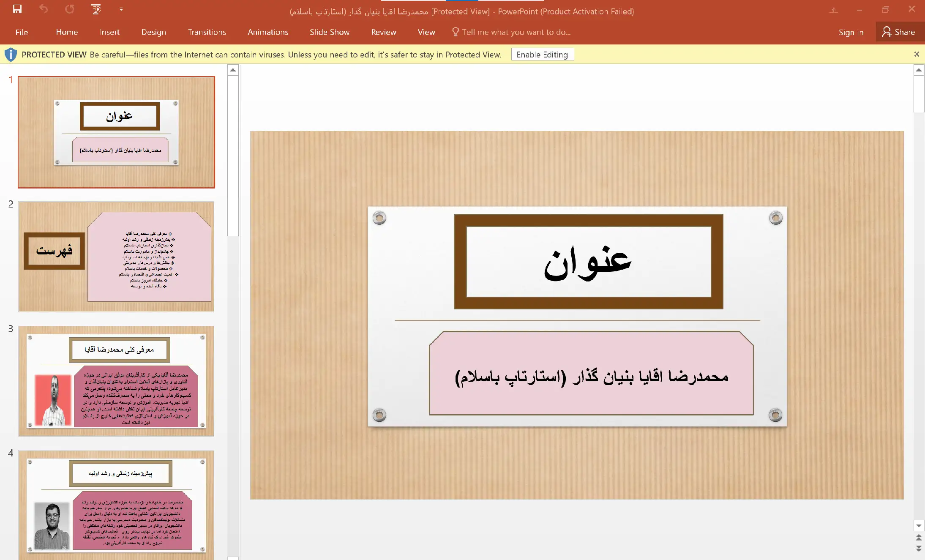The image size is (925, 560).
Task: Click ribbon display options icon
Action: (833, 10)
